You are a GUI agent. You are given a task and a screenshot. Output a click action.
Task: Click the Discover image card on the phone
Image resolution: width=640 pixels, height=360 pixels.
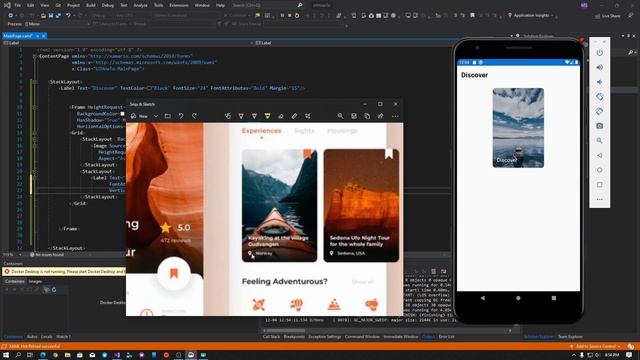[x=518, y=128]
